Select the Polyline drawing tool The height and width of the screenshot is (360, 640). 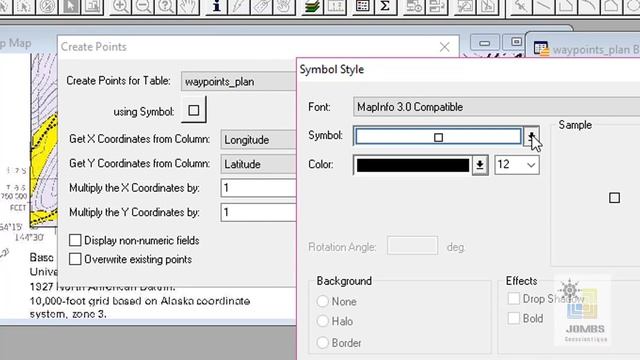(x=566, y=7)
